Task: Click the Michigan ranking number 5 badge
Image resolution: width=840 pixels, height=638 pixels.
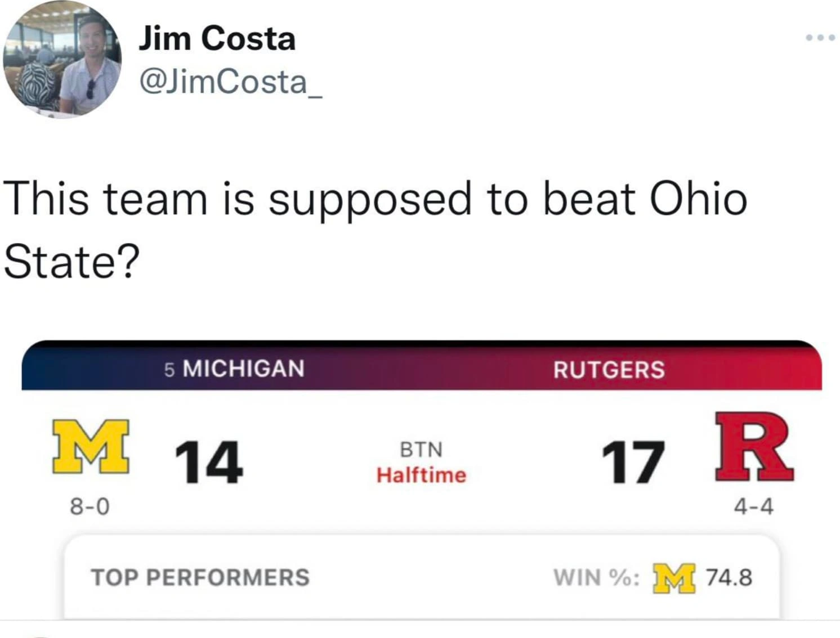Action: point(169,370)
